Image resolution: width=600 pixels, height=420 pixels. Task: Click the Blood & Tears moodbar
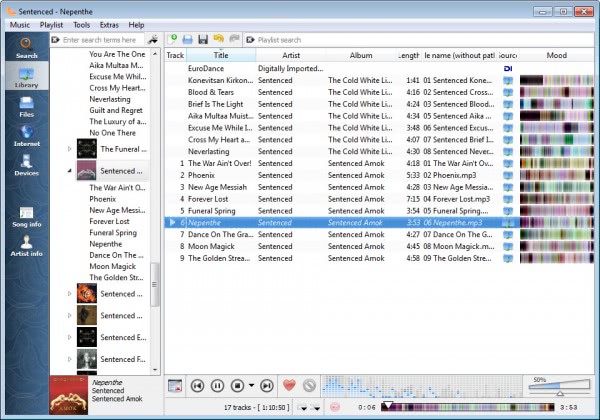[x=556, y=92]
